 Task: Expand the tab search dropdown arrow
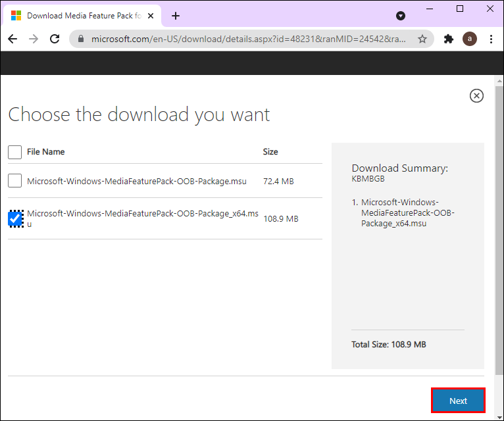click(x=401, y=16)
